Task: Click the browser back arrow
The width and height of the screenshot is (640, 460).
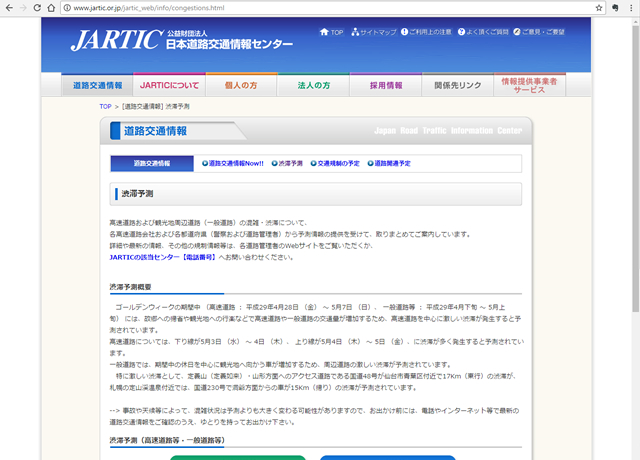Action: pos(10,8)
